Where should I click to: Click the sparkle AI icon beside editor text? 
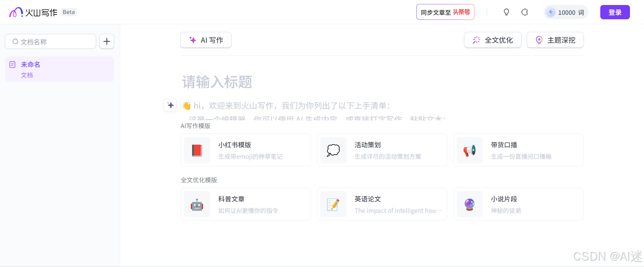(x=170, y=105)
